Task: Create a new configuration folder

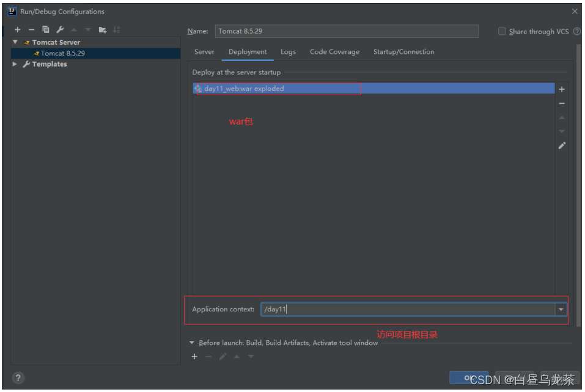Action: [103, 29]
